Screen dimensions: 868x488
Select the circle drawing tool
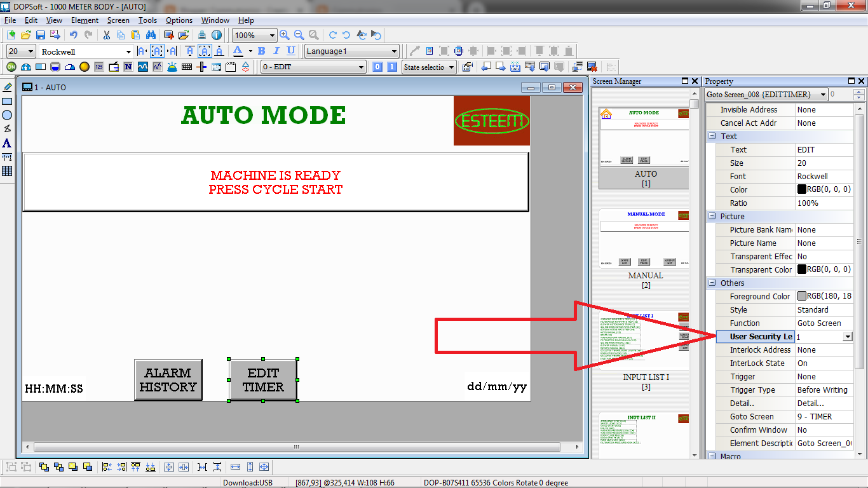(x=8, y=115)
